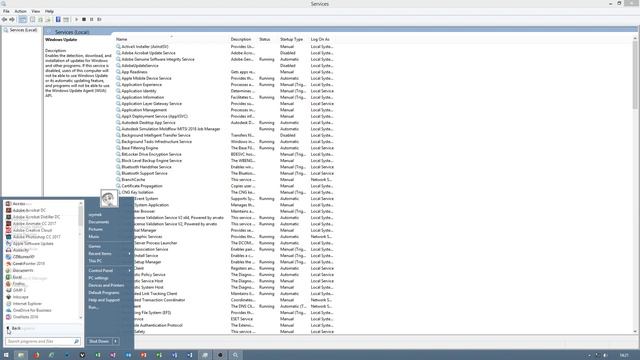This screenshot has width=640, height=360.
Task: Open the Adobe Creative Cloud icon
Action: (x=9, y=230)
